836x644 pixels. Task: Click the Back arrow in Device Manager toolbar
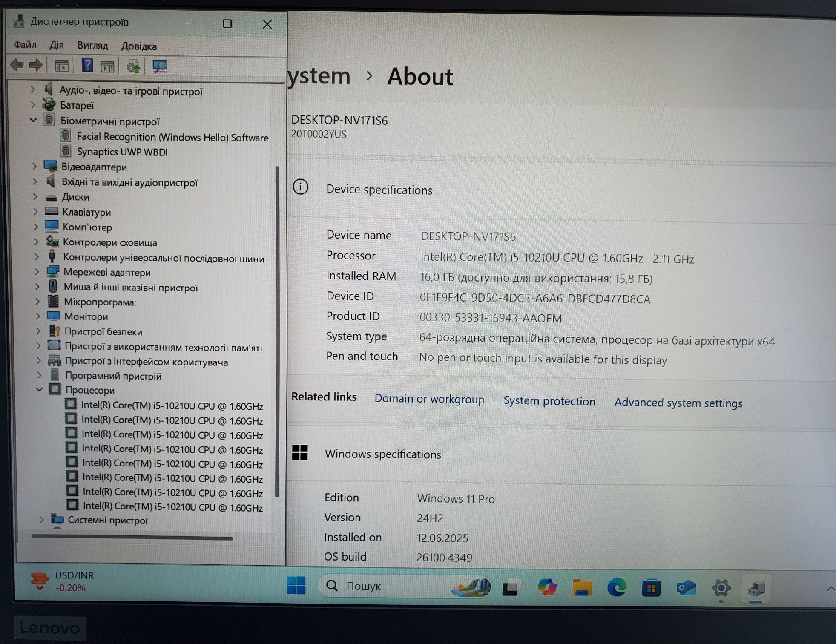pyautogui.click(x=17, y=65)
